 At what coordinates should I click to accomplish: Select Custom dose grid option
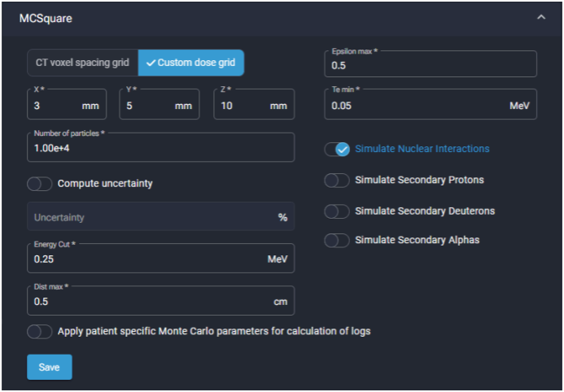point(191,63)
